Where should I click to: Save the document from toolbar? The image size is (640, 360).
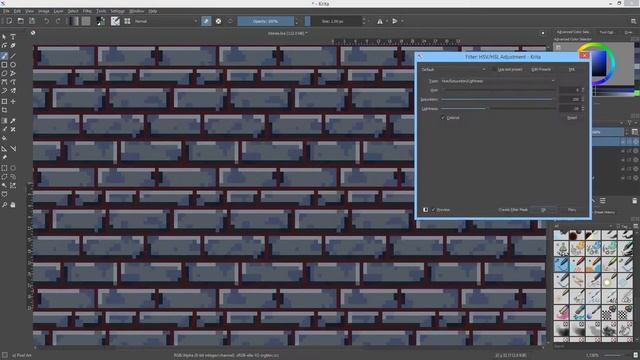[32, 21]
